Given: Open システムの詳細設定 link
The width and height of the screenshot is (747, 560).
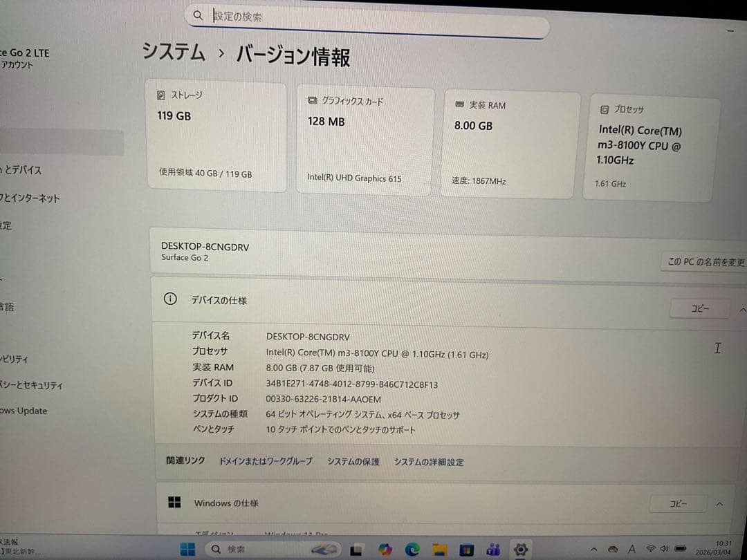Looking at the screenshot, I should click(428, 462).
